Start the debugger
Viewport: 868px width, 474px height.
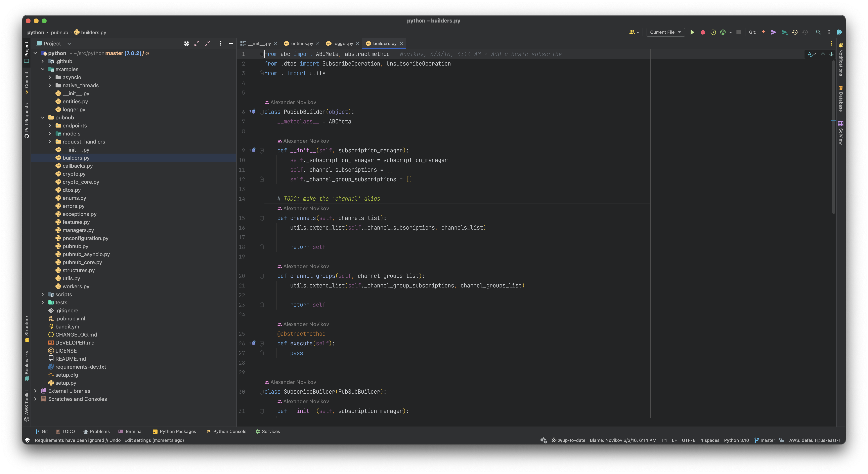(x=703, y=32)
